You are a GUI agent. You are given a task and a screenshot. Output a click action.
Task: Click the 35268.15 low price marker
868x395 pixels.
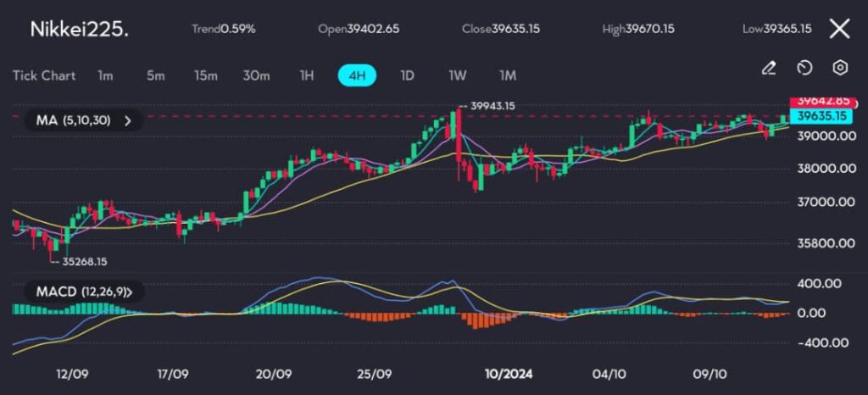pyautogui.click(x=82, y=262)
